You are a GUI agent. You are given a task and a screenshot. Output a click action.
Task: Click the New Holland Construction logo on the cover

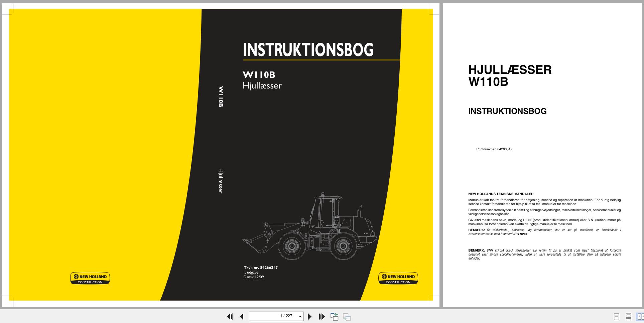pos(90,278)
